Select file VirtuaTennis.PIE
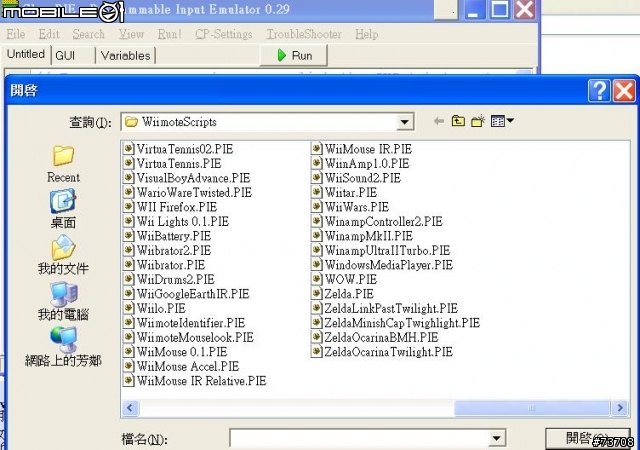The width and height of the screenshot is (640, 450). 179,163
